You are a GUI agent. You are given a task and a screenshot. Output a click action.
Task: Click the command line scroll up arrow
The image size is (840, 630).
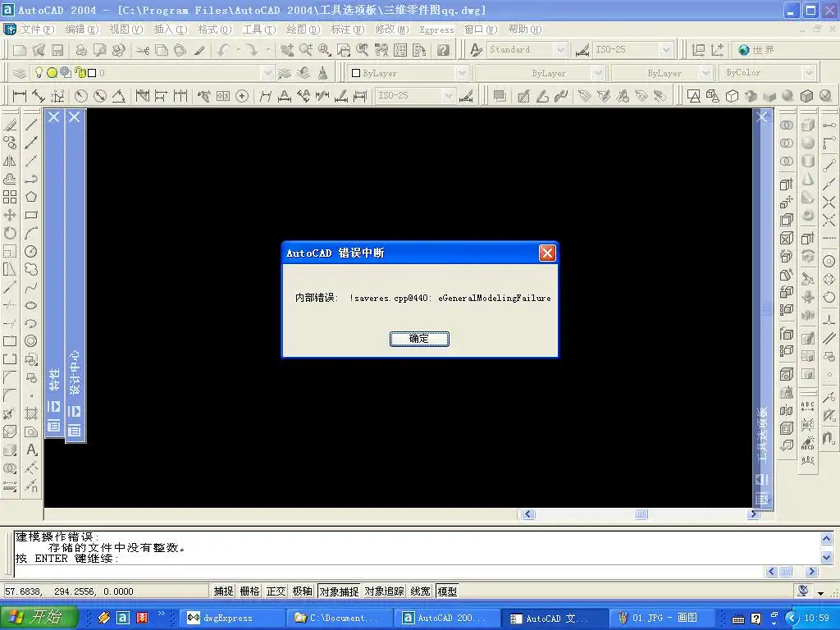pyautogui.click(x=826, y=539)
